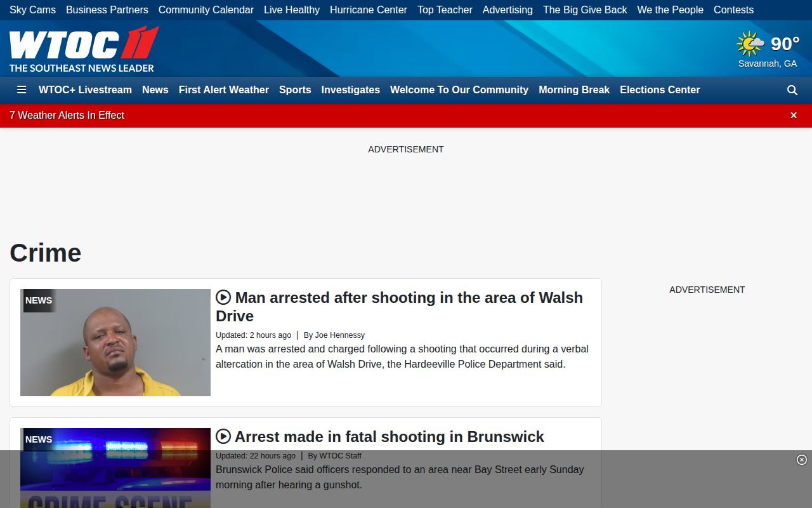
Task: Select WTOC+ Livestream in nav bar
Action: coord(85,90)
